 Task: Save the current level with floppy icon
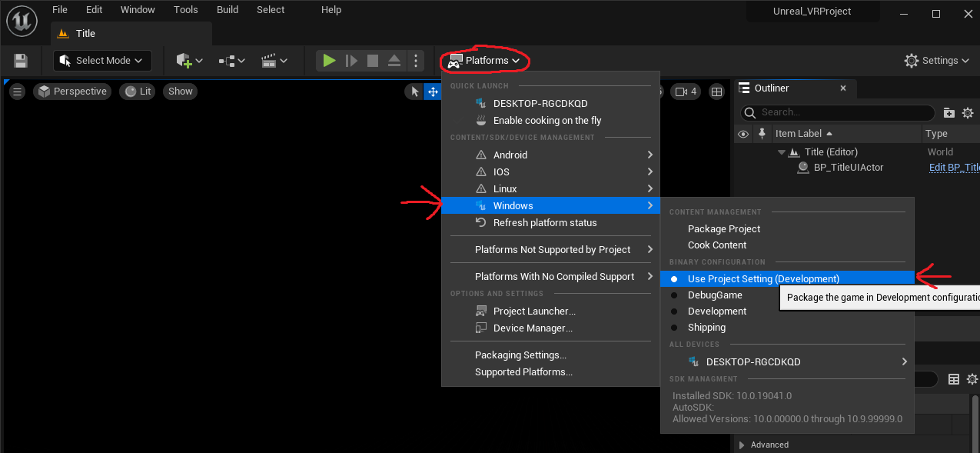(21, 61)
